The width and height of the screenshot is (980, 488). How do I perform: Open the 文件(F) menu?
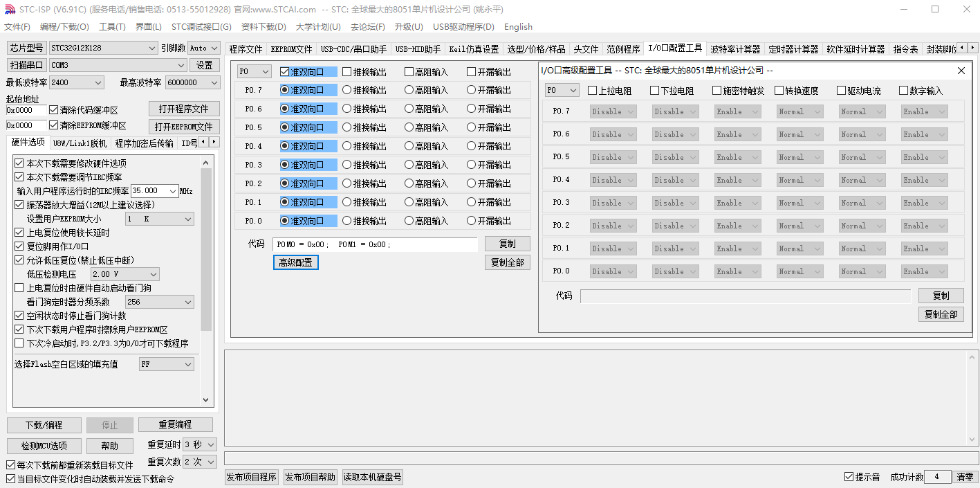[x=17, y=27]
